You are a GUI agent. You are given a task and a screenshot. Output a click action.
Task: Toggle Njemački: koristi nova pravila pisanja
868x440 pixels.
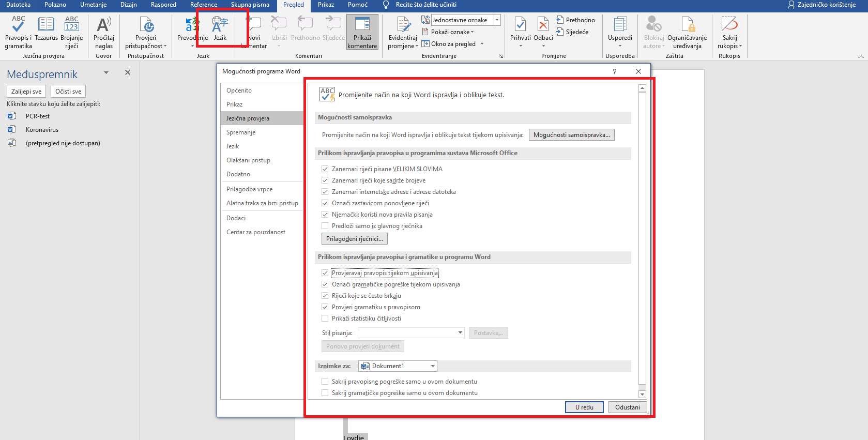(x=325, y=215)
